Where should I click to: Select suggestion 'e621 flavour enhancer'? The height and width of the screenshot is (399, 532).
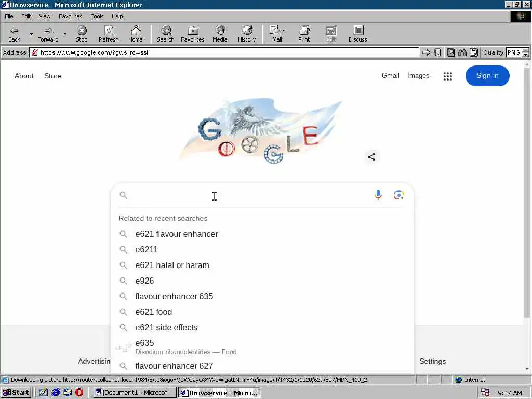pyautogui.click(x=262, y=234)
